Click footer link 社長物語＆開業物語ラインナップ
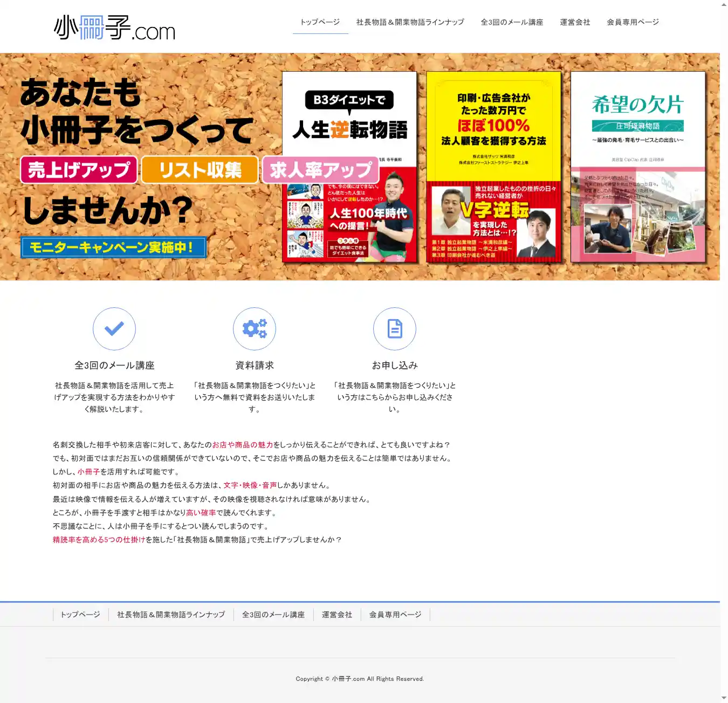Screen dimensions: 728x703 (x=171, y=615)
